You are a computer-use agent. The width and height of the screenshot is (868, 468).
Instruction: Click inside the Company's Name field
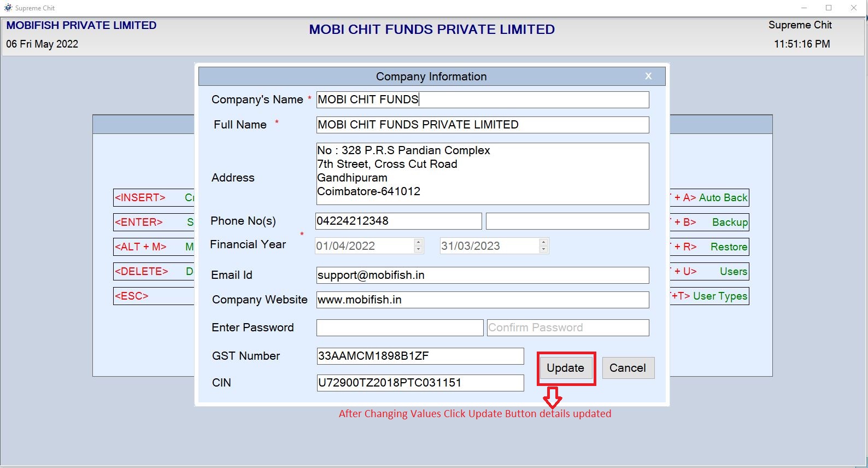[481, 100]
